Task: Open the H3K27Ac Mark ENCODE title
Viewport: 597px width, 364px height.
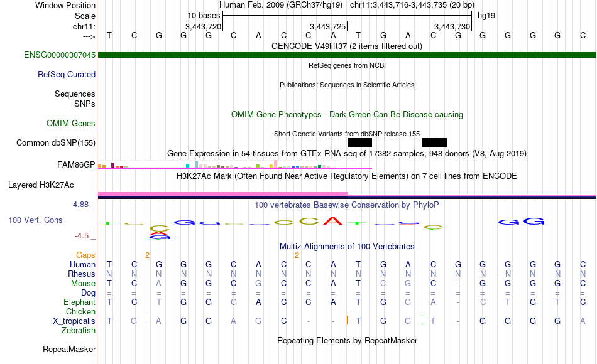Action: [347, 176]
